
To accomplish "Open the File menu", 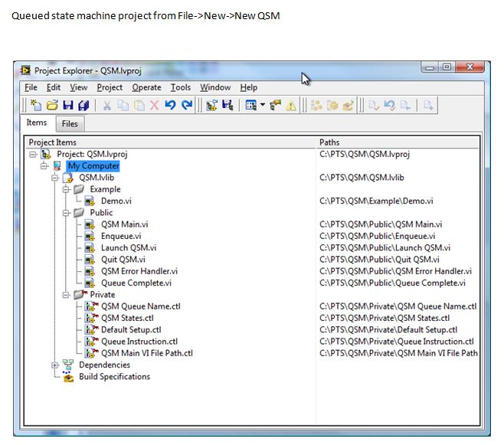I will pyautogui.click(x=31, y=87).
